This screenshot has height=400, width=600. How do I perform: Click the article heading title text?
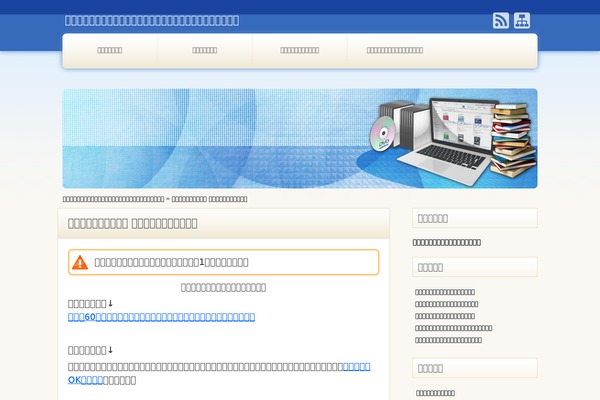pyautogui.click(x=132, y=223)
